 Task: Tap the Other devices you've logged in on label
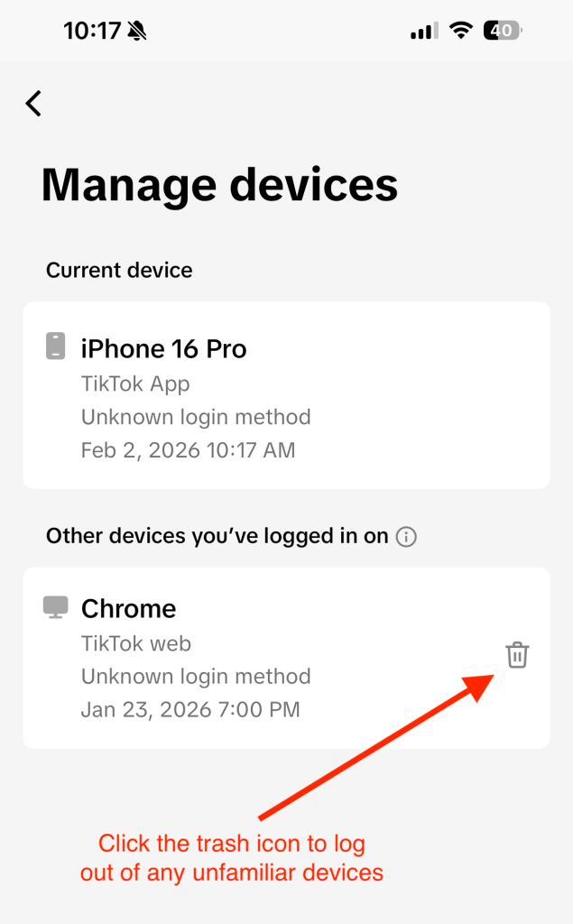click(x=215, y=536)
